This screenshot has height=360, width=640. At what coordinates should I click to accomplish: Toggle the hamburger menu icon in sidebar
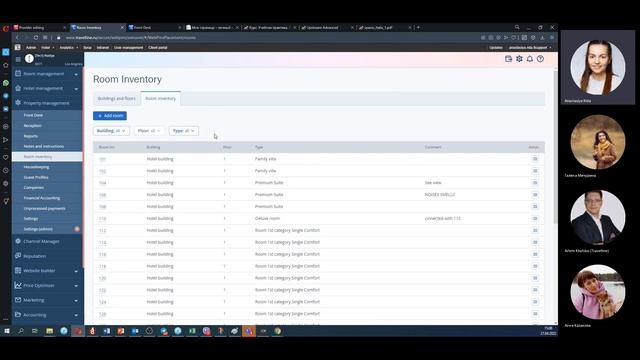click(x=18, y=59)
